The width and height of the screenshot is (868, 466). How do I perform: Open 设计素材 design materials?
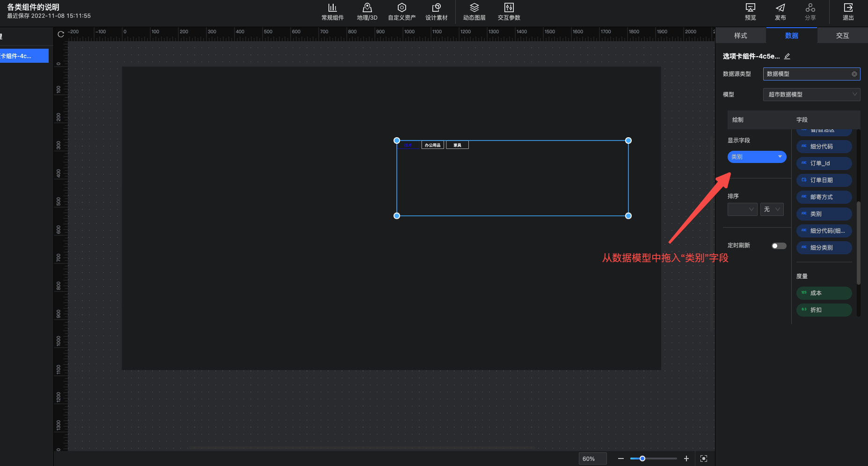436,12
